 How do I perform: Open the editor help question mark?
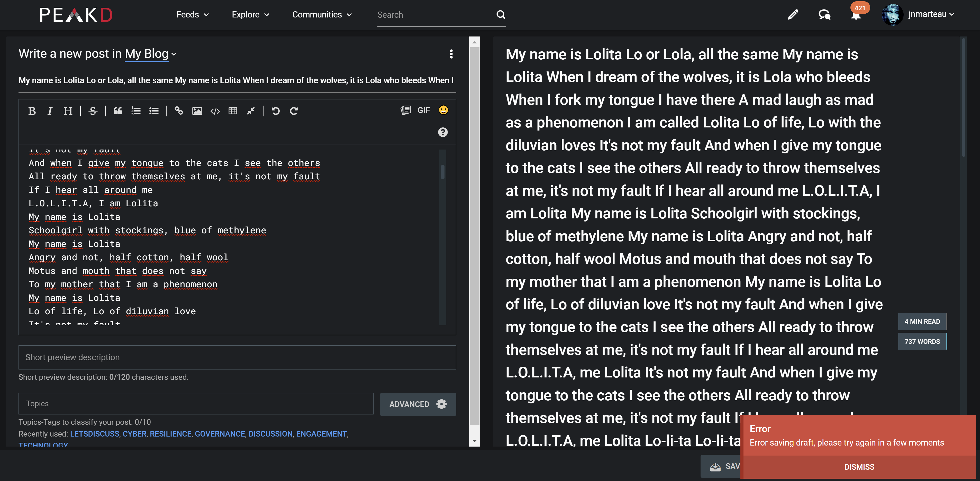pos(442,132)
